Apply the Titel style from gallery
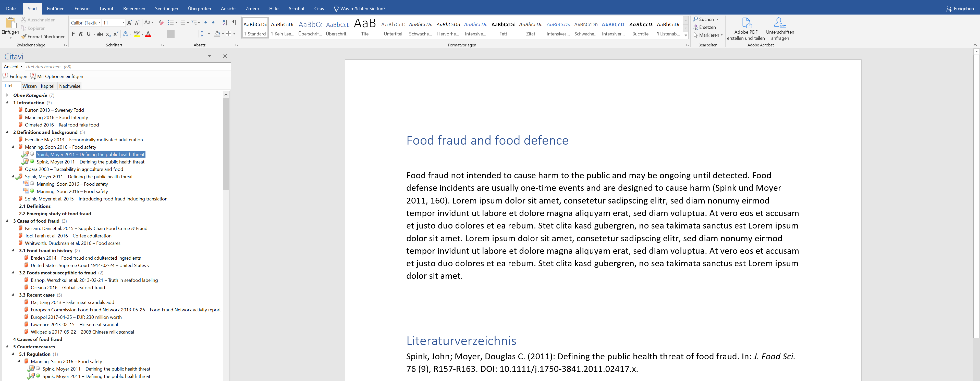The height and width of the screenshot is (381, 980). pyautogui.click(x=365, y=28)
